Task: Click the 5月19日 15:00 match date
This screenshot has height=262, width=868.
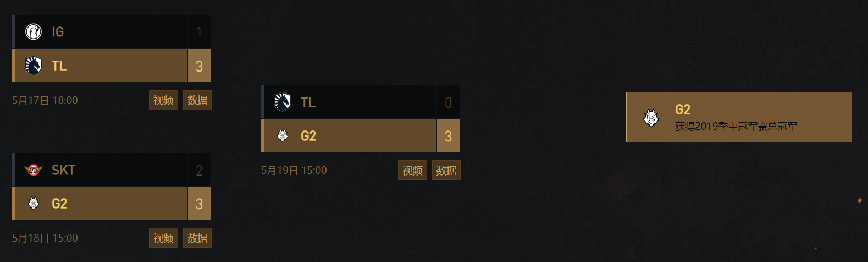Action: point(294,171)
